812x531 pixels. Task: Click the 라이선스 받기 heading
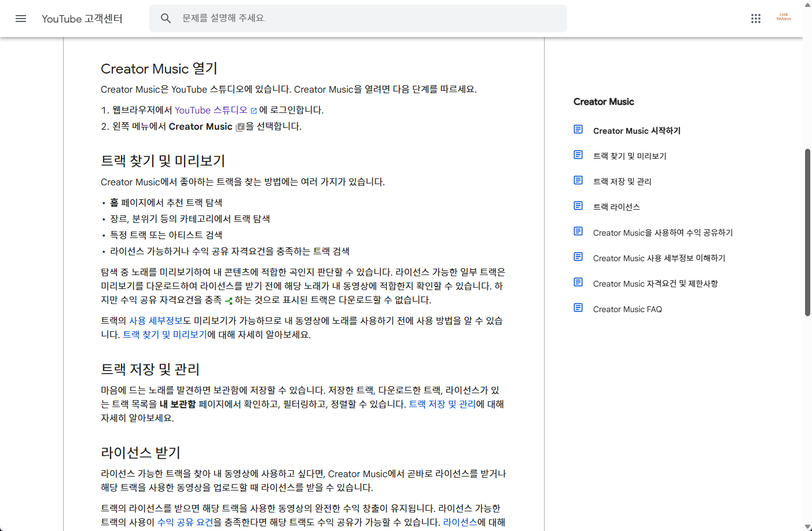(x=141, y=453)
